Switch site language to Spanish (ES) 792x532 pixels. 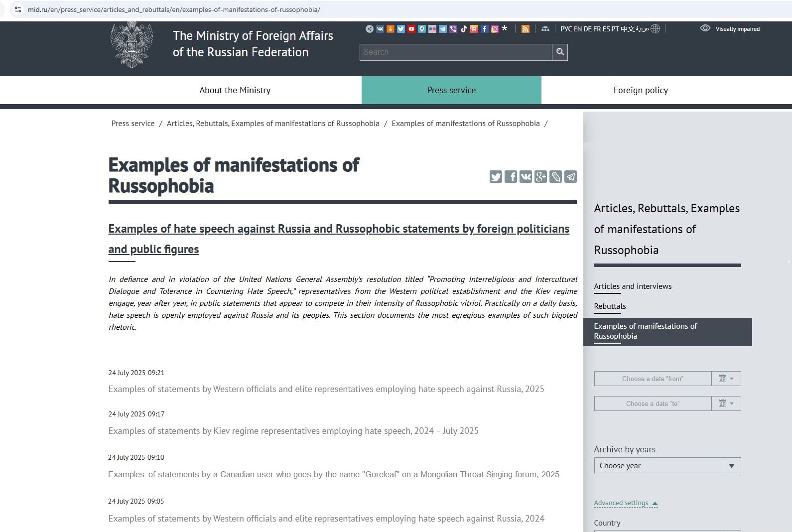point(606,29)
